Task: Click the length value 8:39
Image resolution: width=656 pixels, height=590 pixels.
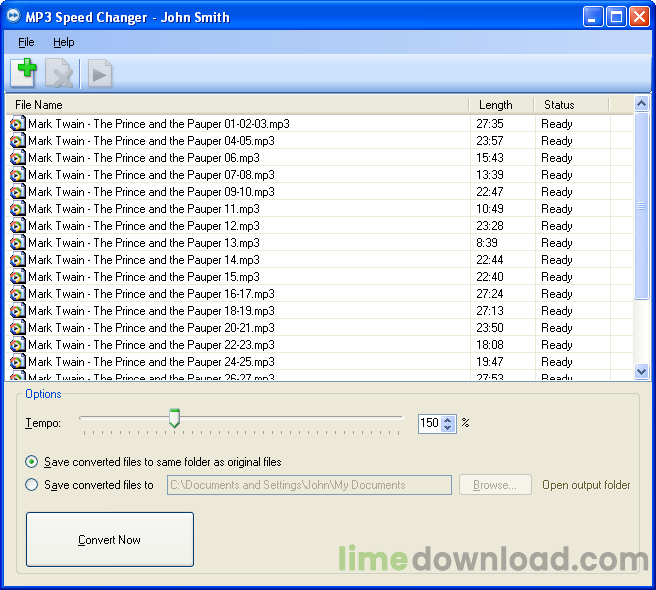Action: click(x=487, y=243)
